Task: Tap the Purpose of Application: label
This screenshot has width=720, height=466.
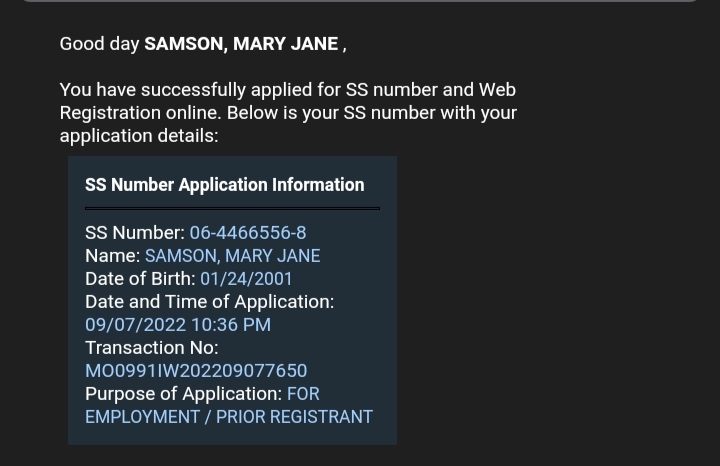Action: 183,394
